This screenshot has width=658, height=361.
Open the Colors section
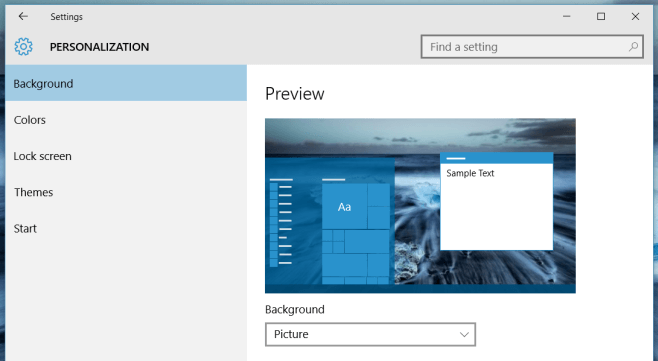(126, 120)
